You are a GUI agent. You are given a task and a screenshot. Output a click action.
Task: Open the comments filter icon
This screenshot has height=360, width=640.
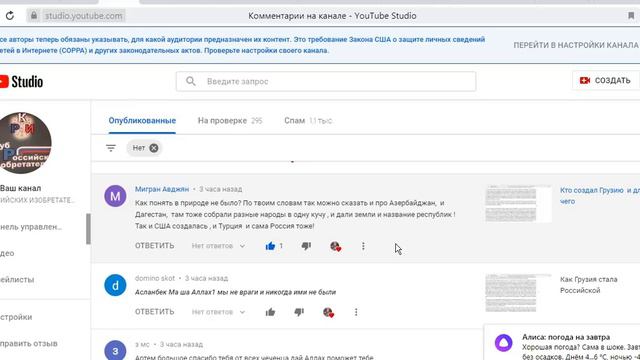pyautogui.click(x=111, y=148)
